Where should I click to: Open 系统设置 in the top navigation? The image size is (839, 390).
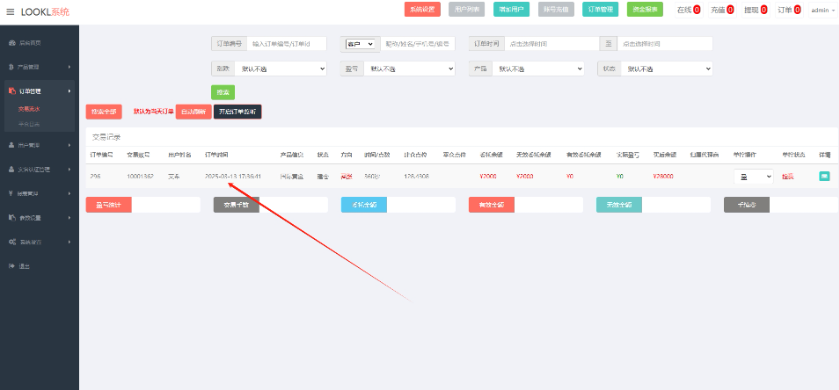pyautogui.click(x=422, y=10)
